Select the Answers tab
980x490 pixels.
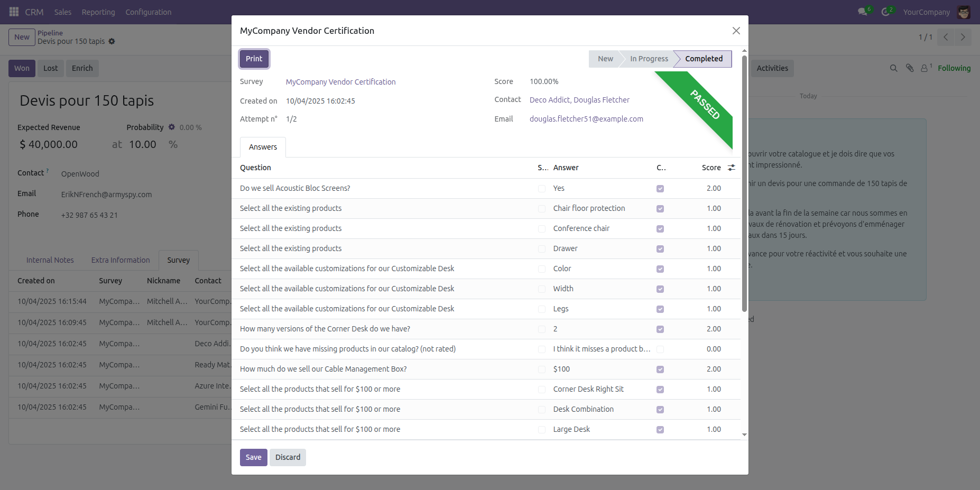click(x=263, y=147)
